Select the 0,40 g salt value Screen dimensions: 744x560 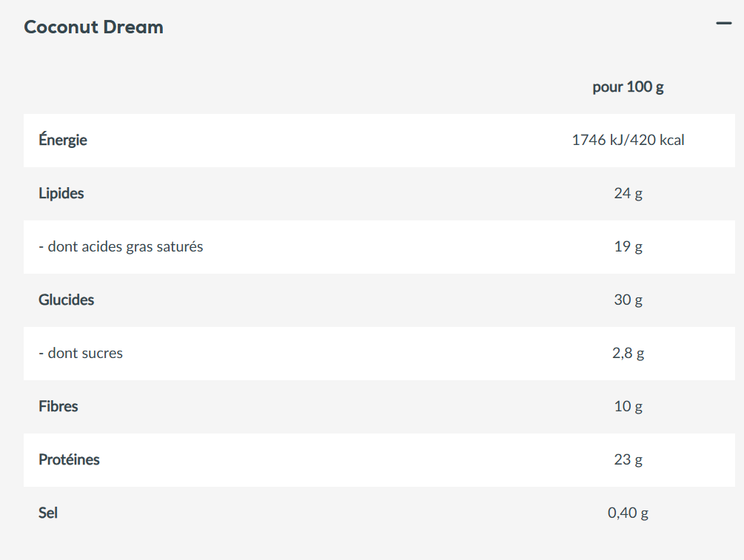pyautogui.click(x=628, y=513)
